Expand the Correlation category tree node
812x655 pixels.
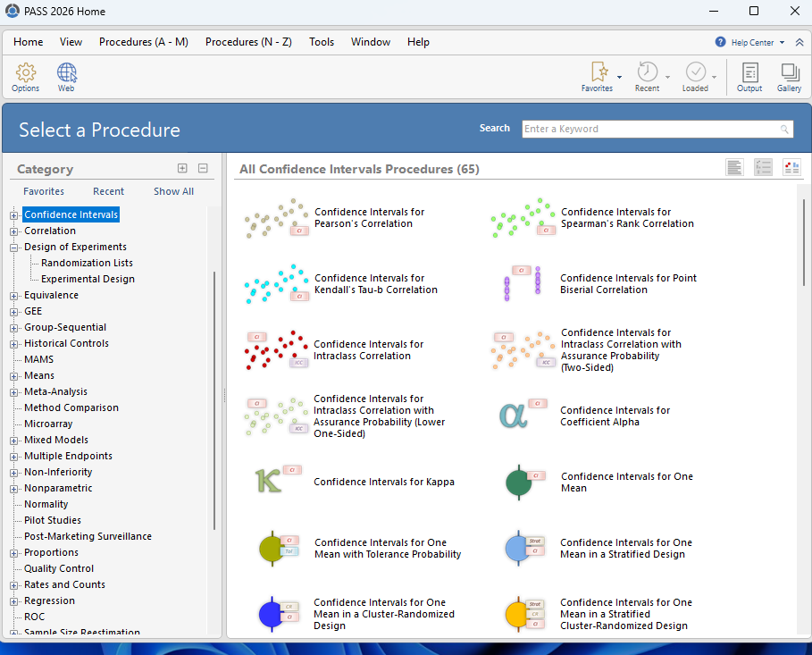click(13, 231)
